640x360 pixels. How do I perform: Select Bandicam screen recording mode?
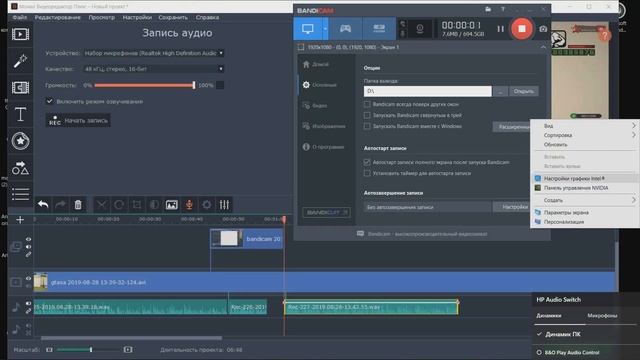308,29
